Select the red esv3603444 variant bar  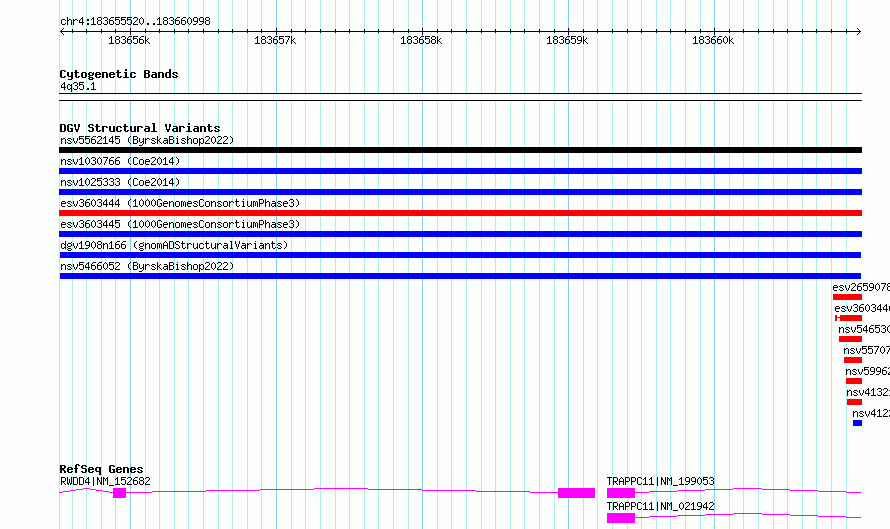click(x=460, y=213)
